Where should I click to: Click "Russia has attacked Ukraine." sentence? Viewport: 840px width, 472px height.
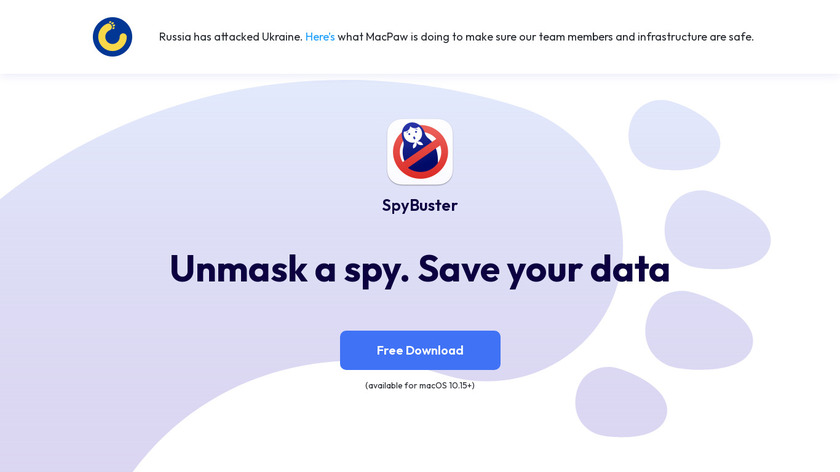231,37
